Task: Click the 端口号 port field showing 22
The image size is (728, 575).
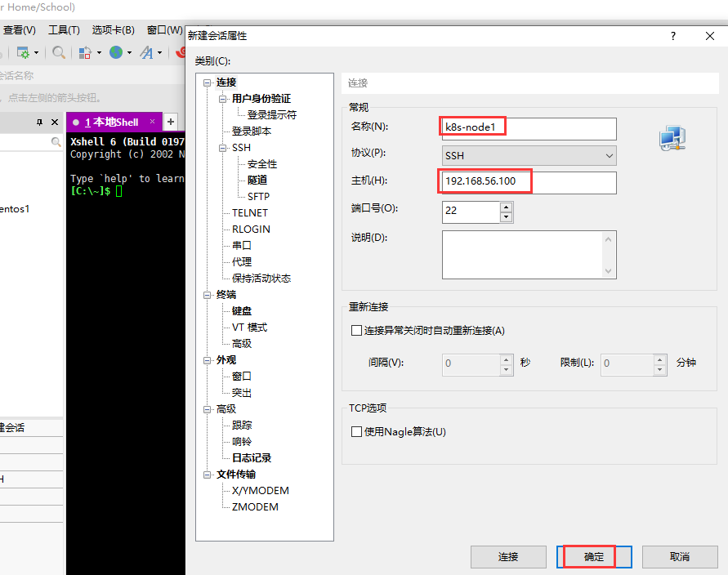Action: click(471, 212)
